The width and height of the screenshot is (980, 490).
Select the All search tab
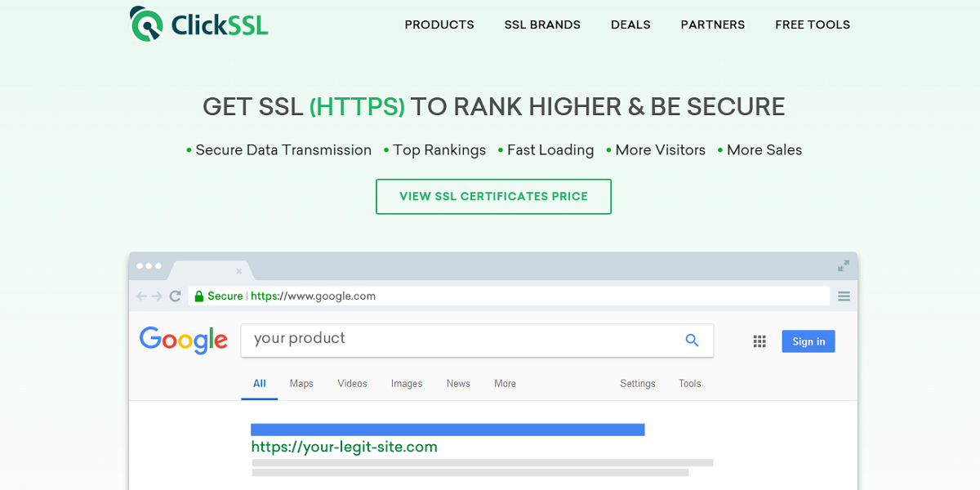(x=260, y=384)
